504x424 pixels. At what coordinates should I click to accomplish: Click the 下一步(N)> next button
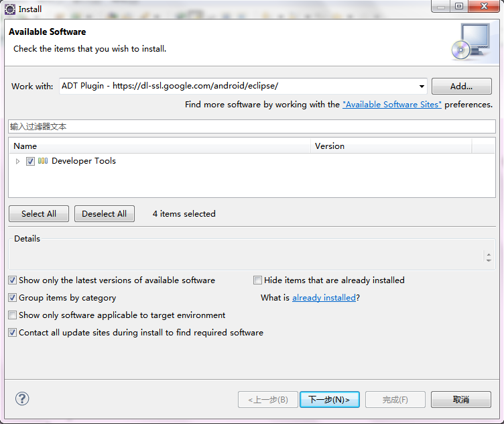[330, 400]
